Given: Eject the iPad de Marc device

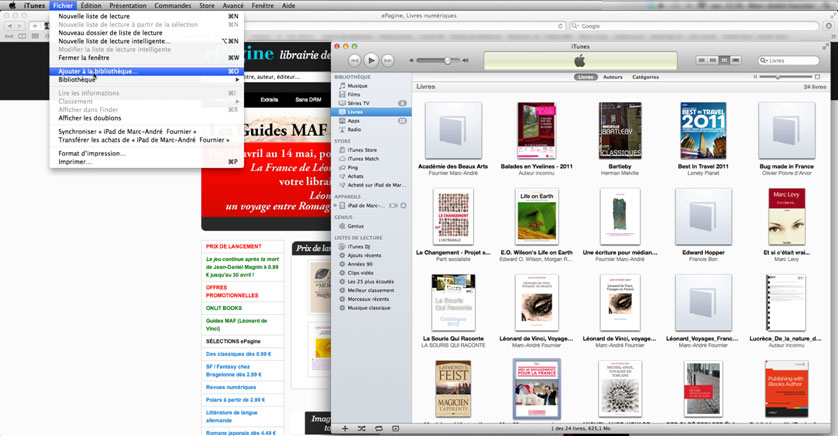Looking at the screenshot, I should (404, 205).
